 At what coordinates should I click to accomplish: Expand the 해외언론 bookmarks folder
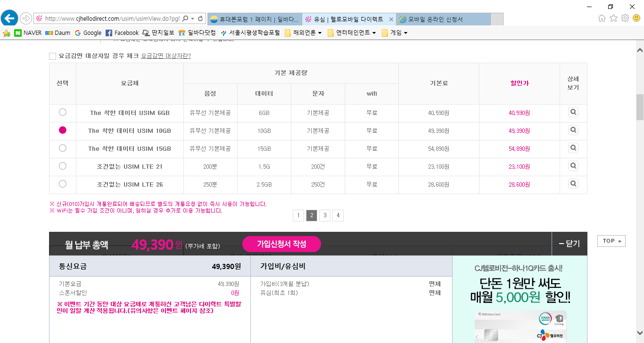point(303,33)
